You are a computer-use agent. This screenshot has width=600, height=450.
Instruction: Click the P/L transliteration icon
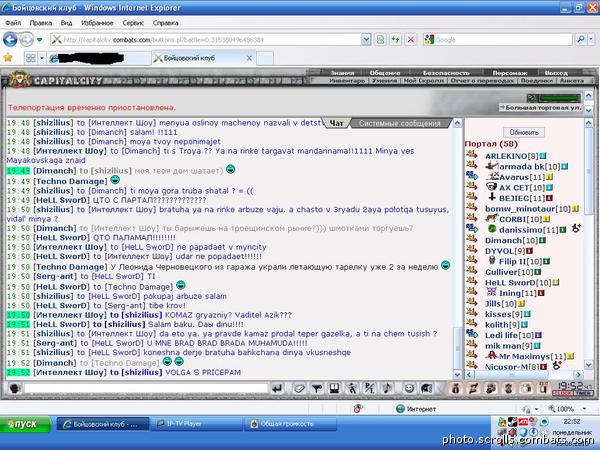369,389
